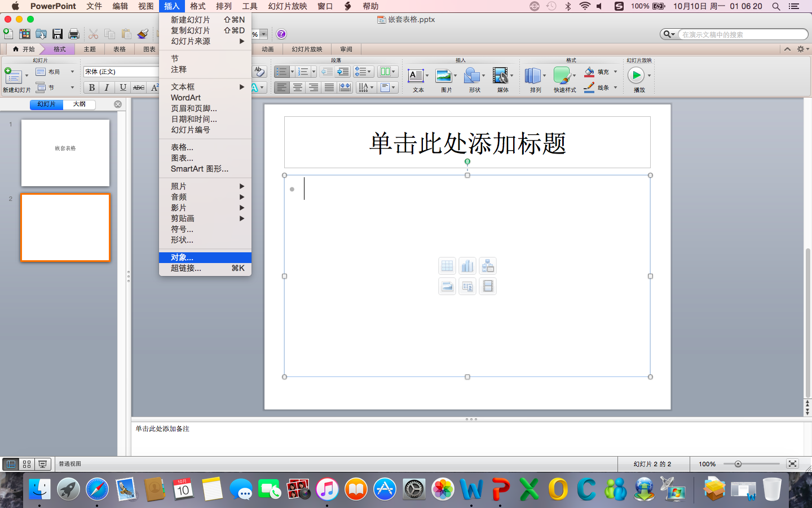Switch to slideshow view in status bar
The height and width of the screenshot is (508, 812).
click(x=42, y=464)
